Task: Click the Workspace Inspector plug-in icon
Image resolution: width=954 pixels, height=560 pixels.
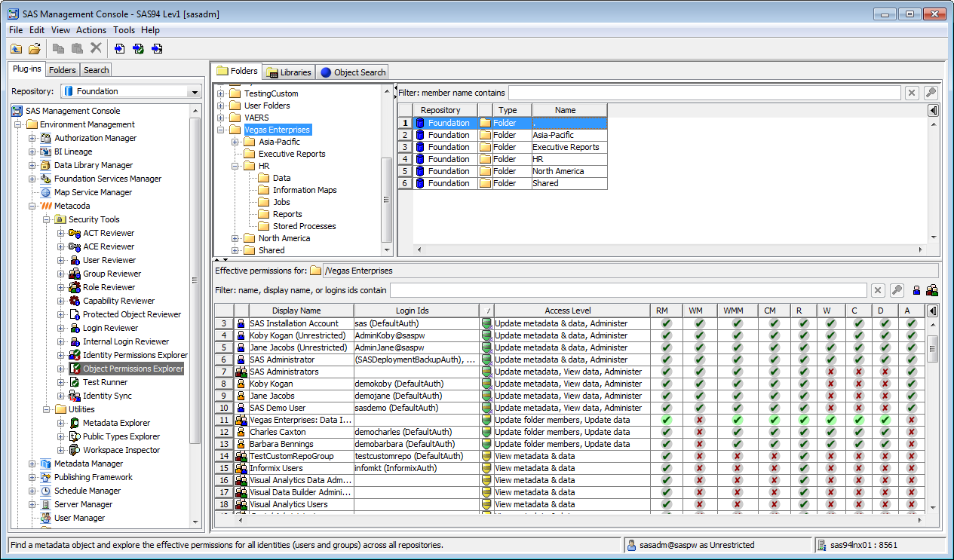Action: tap(75, 450)
